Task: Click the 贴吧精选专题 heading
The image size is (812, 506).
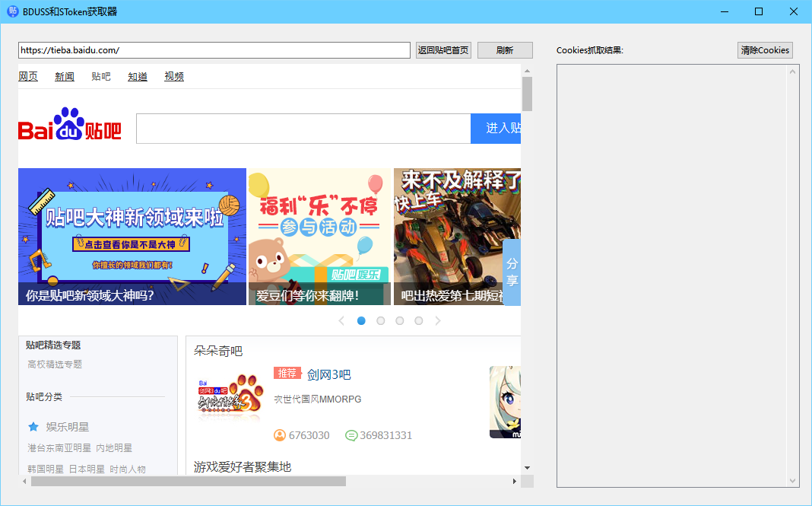Action: pyautogui.click(x=53, y=345)
